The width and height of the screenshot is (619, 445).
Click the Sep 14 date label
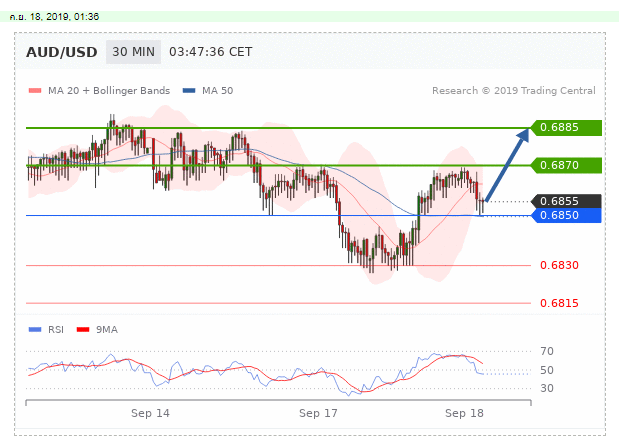tap(150, 413)
